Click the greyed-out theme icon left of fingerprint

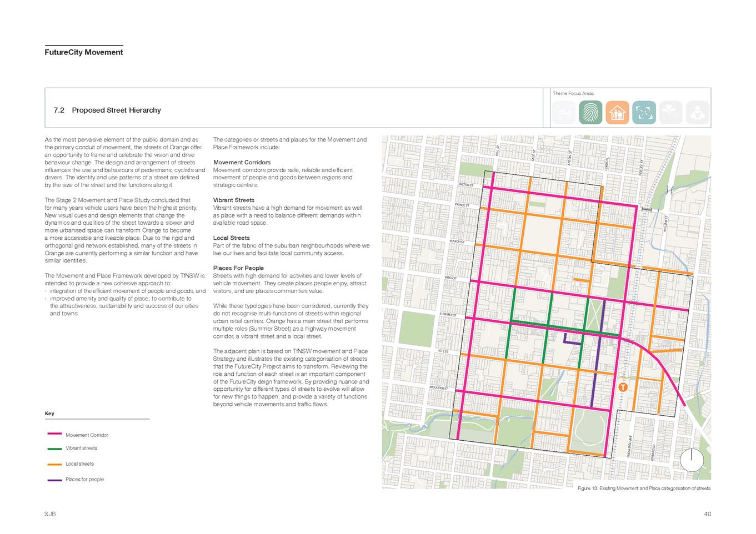pos(564,113)
